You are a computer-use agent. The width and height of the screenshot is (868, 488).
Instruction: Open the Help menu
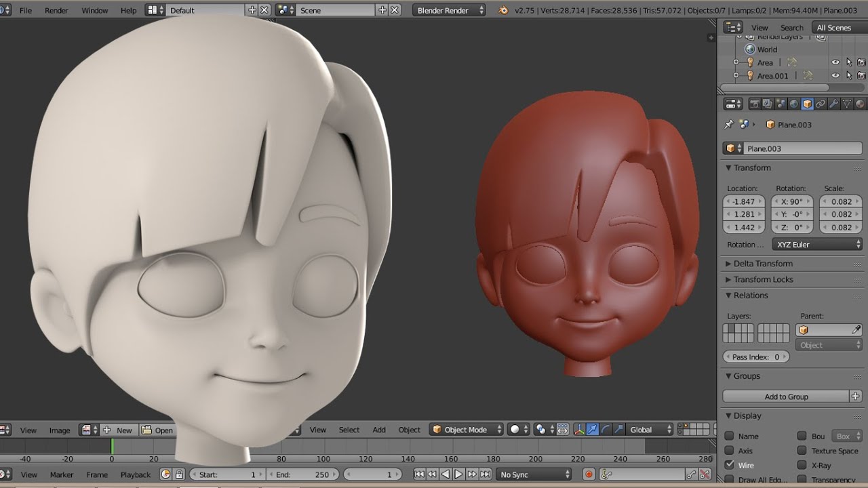click(128, 10)
